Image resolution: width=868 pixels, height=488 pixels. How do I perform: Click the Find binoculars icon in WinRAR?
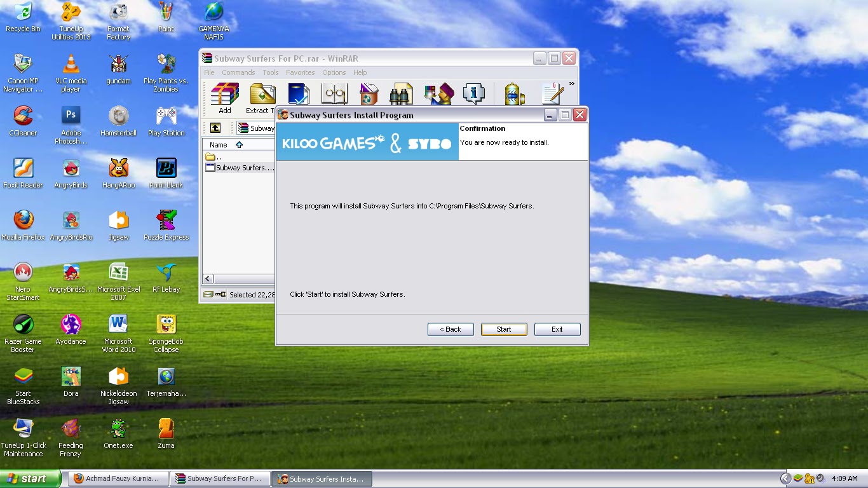point(401,93)
